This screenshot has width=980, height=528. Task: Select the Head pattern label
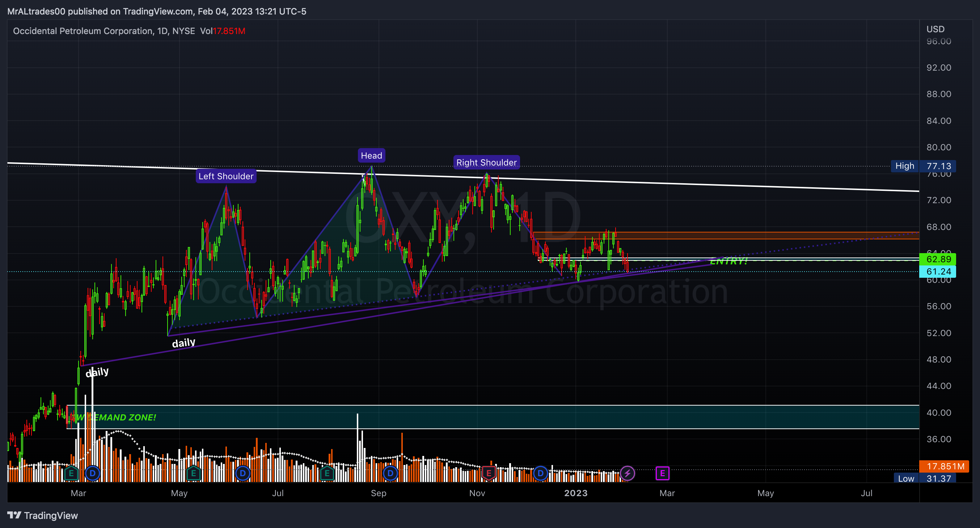coord(371,156)
